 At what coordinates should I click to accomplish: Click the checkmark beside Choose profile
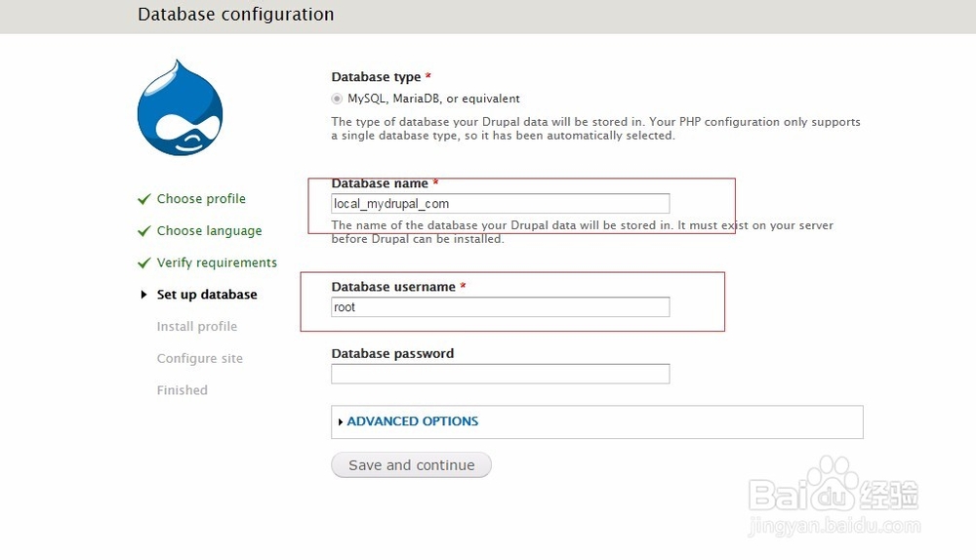pos(143,199)
